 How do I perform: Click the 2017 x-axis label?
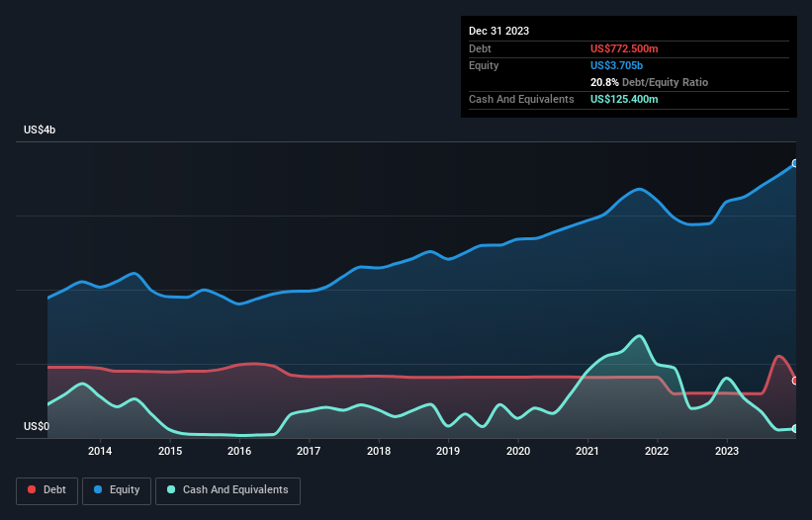pos(309,451)
